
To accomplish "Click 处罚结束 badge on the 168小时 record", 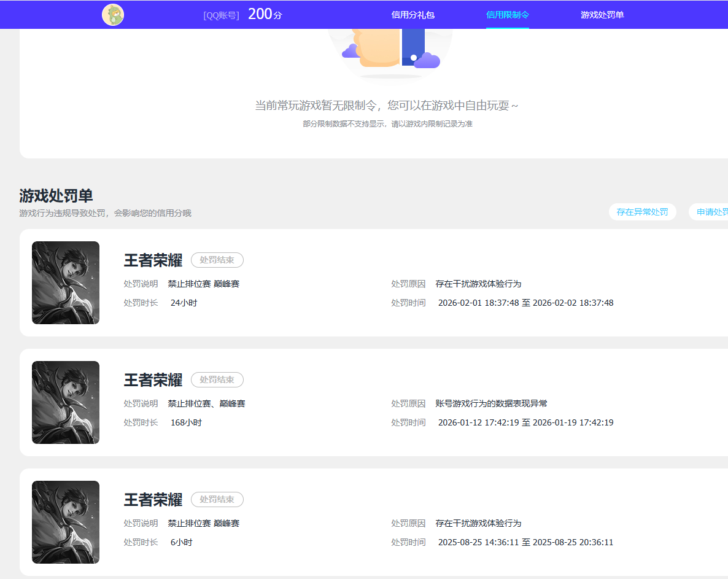I will pyautogui.click(x=217, y=380).
